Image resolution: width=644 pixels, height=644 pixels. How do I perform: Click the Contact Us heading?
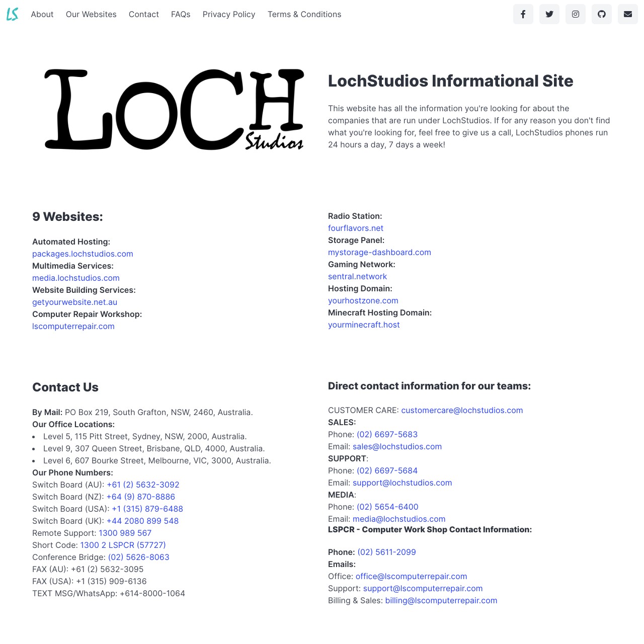coord(65,387)
